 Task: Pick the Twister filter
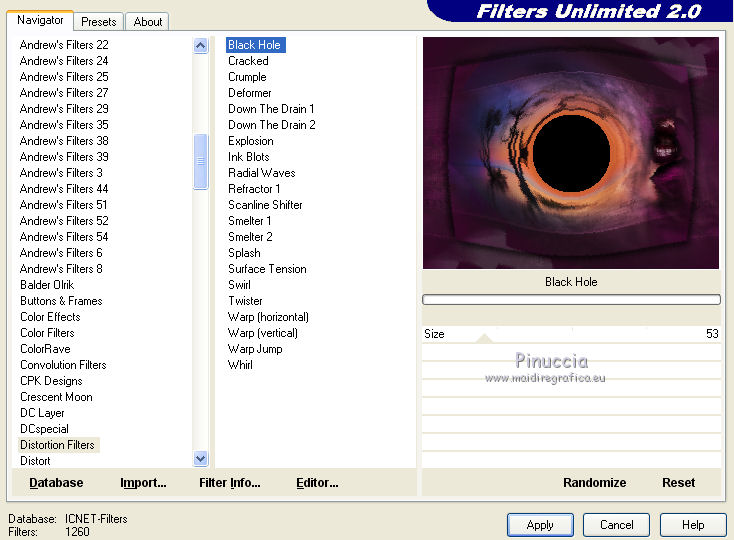click(245, 300)
